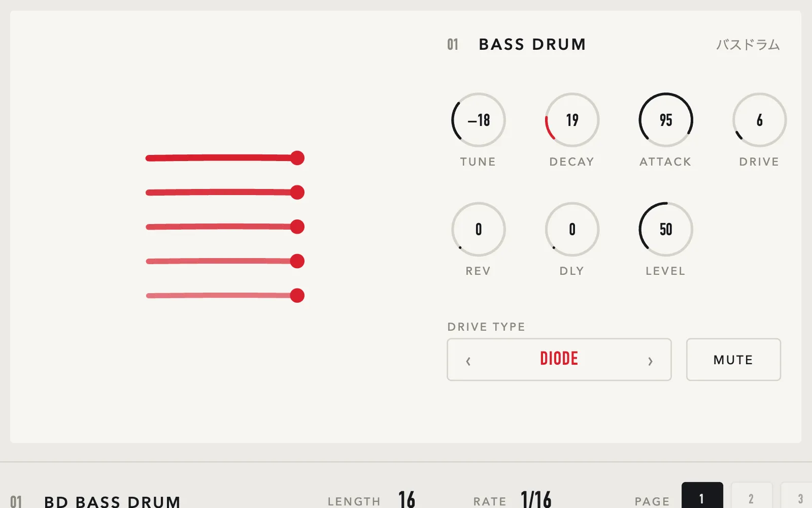
Task: Click the DRIVE TYPE label
Action: point(486,327)
